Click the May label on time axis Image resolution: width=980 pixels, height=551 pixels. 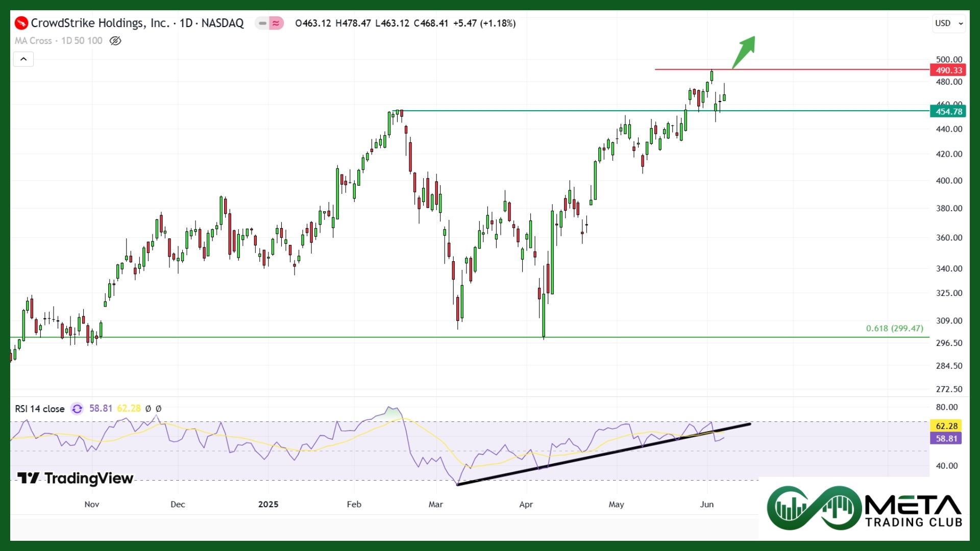click(617, 504)
